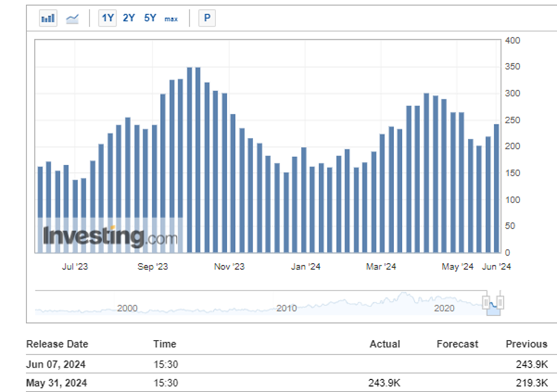The height and width of the screenshot is (392, 557).
Task: Click 2010 area in the navigator timeline
Action: (x=286, y=308)
